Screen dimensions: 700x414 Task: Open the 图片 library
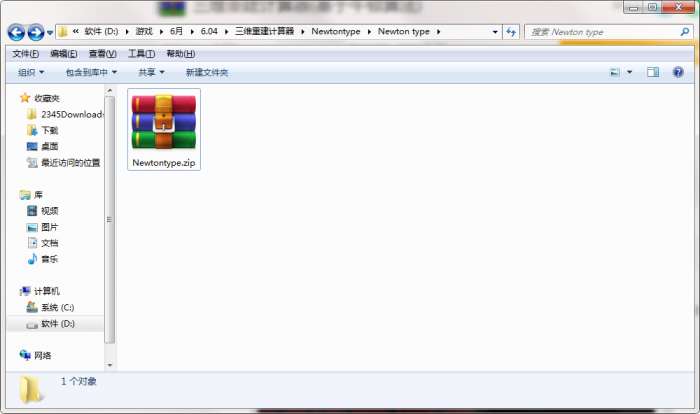[x=50, y=227]
